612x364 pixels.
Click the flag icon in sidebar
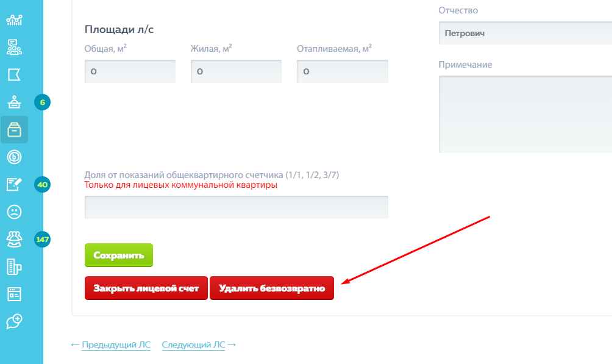[x=15, y=74]
